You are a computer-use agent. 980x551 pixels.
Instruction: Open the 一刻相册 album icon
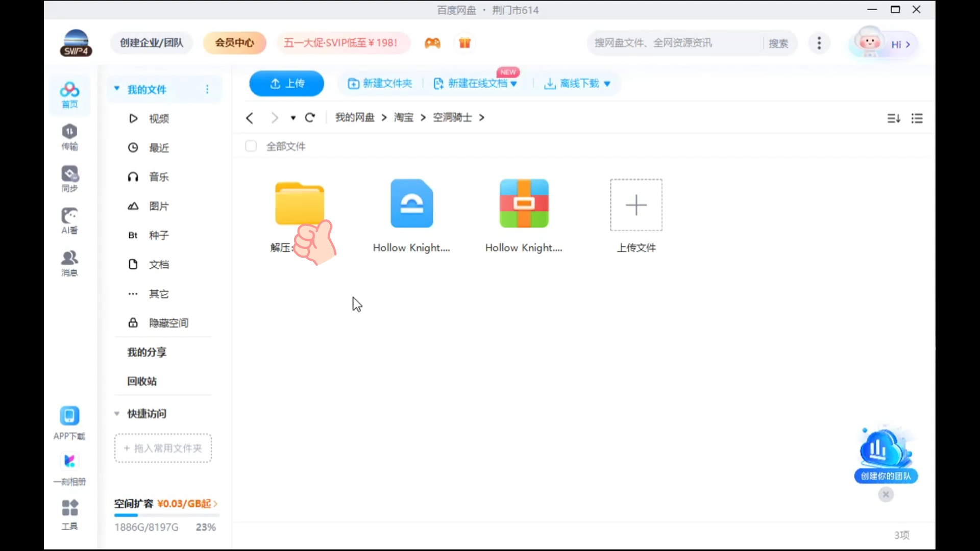click(x=69, y=469)
